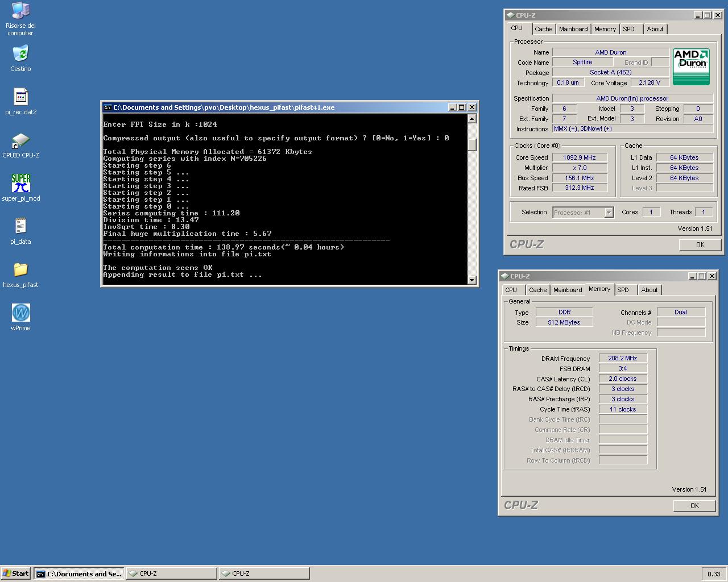The image size is (728, 582).
Task: Open Memory tab in top CPU-Z window
Action: (605, 29)
